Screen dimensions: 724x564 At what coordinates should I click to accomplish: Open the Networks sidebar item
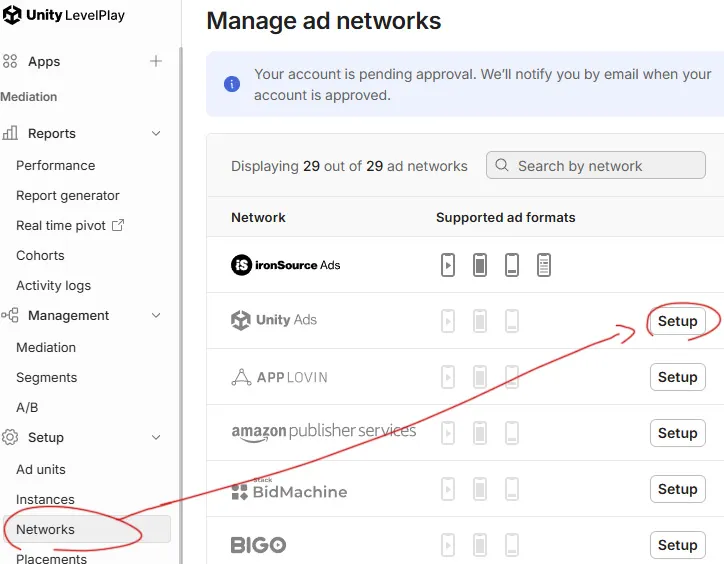point(46,529)
